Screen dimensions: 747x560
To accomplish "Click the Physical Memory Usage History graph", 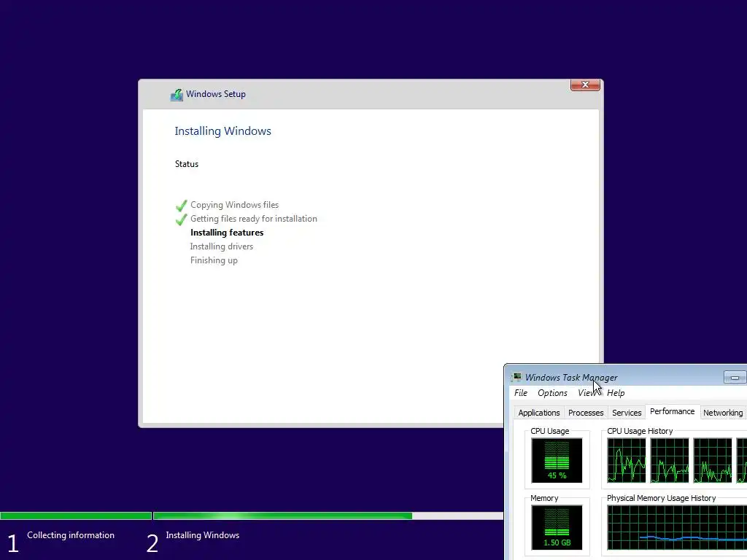I will 677,528.
